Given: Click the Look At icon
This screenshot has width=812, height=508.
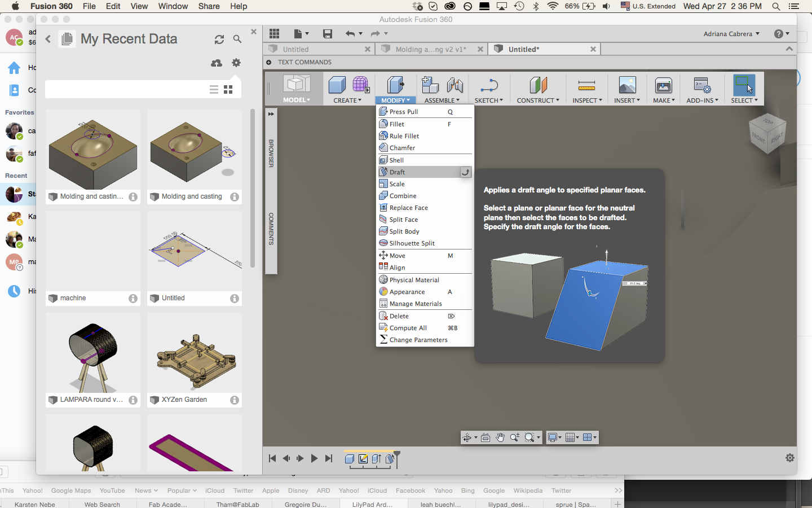Looking at the screenshot, I should click(x=485, y=437).
